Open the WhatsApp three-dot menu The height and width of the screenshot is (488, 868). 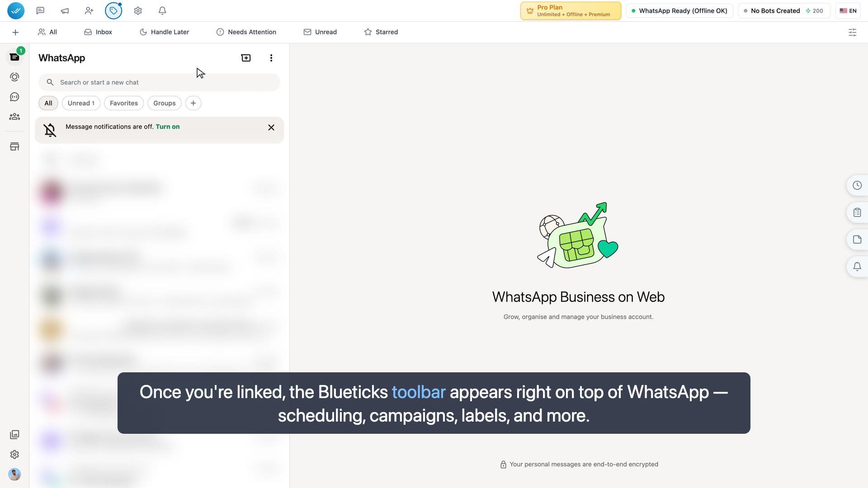point(271,58)
